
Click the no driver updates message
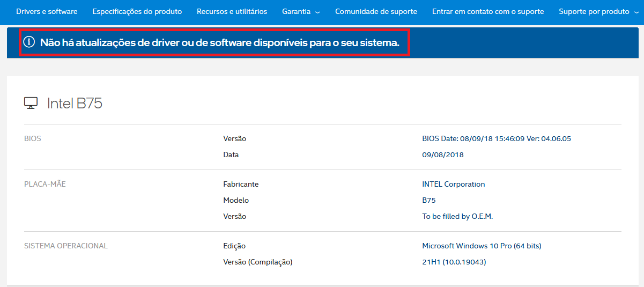(220, 42)
